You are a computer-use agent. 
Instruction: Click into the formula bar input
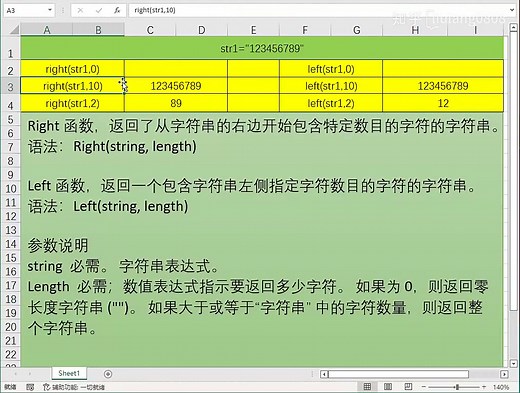pyautogui.click(x=318, y=10)
